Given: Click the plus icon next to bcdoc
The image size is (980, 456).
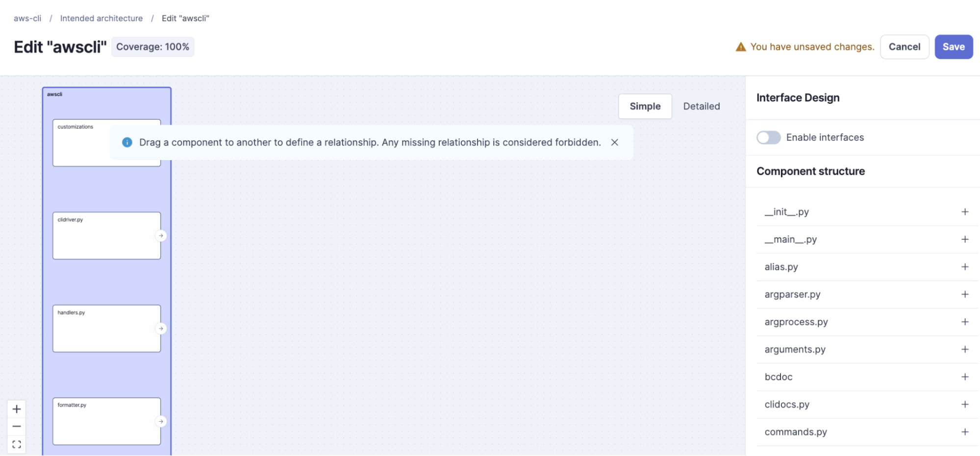Looking at the screenshot, I should click(965, 377).
